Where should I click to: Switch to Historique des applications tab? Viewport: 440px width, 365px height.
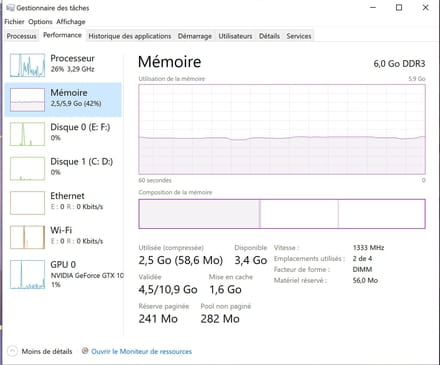tap(130, 36)
